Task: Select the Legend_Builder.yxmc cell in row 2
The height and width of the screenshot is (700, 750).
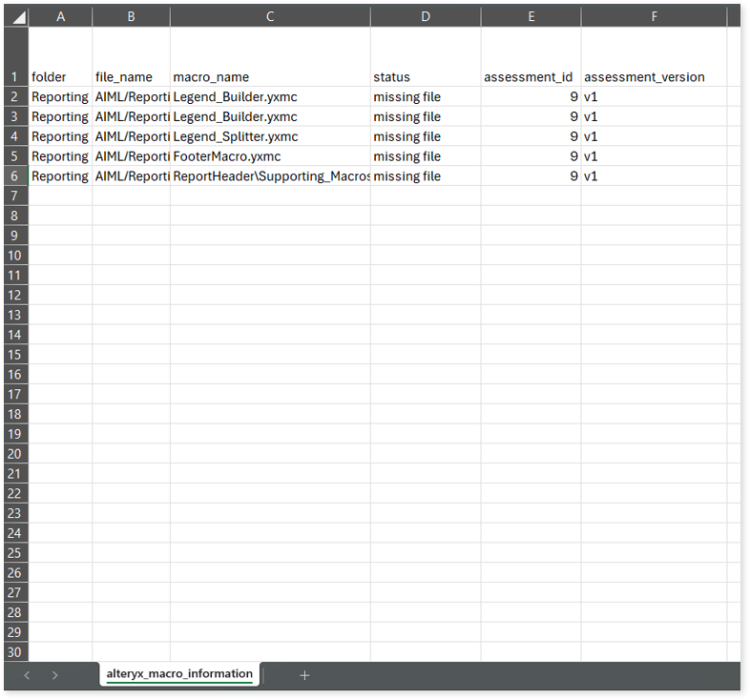Action: click(x=270, y=96)
